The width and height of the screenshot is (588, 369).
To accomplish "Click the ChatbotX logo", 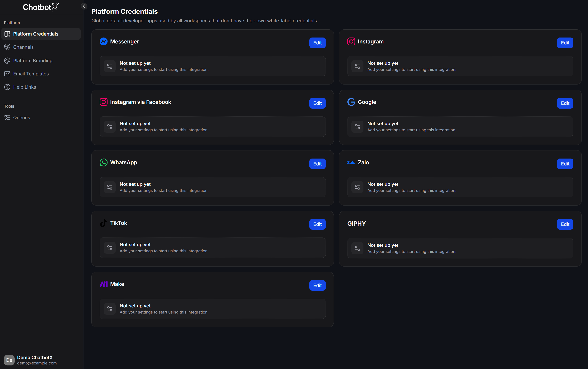I will (x=41, y=7).
